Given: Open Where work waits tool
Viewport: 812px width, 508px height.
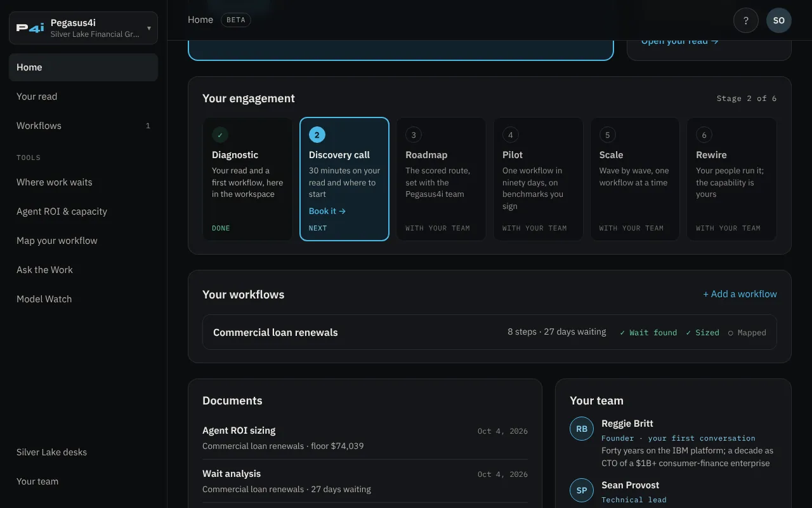Looking at the screenshot, I should [83, 182].
